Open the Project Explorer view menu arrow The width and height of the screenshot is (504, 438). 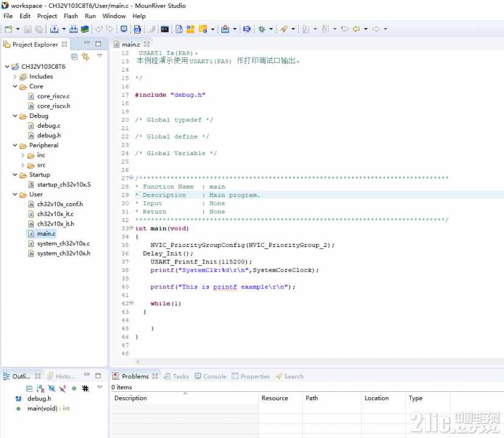pos(100,55)
